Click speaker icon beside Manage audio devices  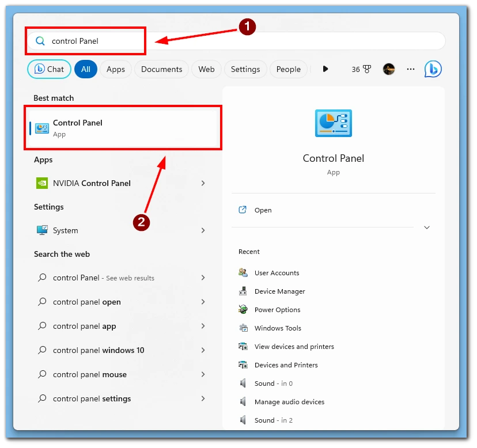pos(243,402)
